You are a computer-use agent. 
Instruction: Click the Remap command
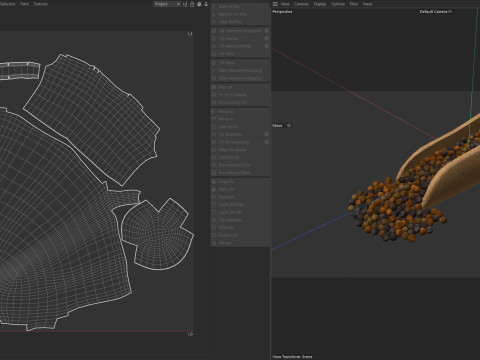coord(240,243)
